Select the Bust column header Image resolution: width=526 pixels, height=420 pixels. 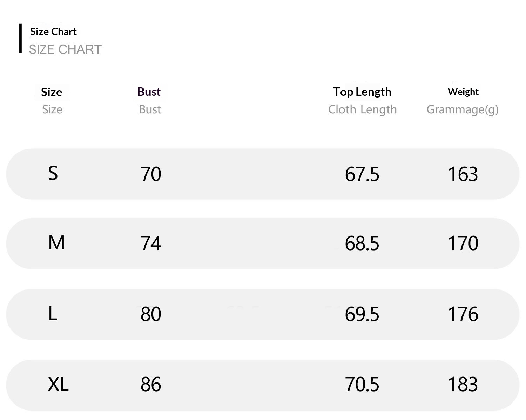149,92
